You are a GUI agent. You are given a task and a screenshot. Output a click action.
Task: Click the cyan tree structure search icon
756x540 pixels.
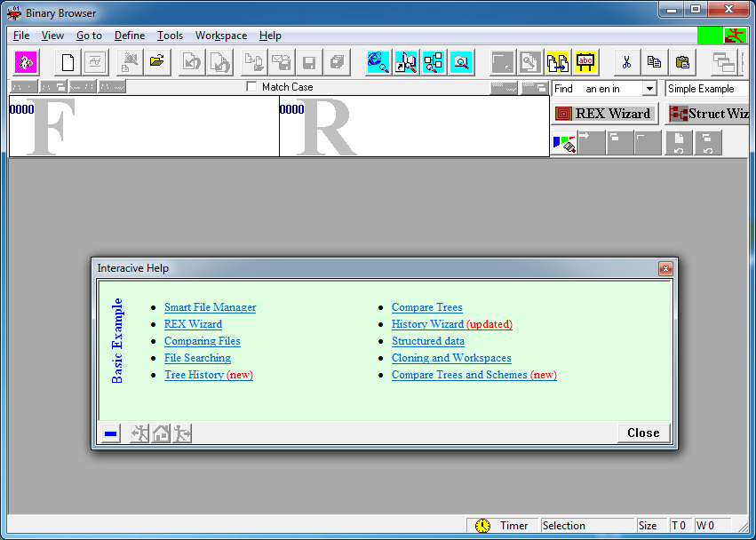[x=434, y=62]
